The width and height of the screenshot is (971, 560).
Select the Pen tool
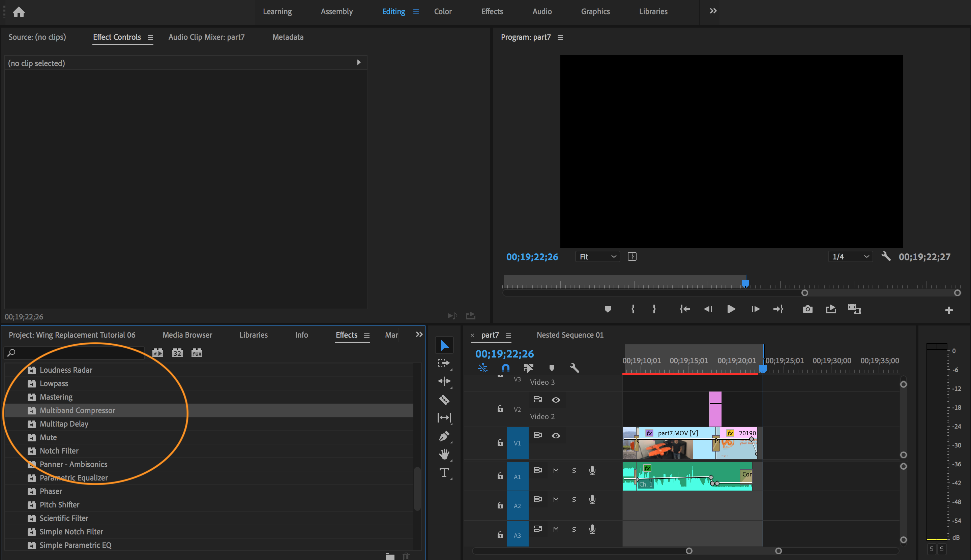444,436
